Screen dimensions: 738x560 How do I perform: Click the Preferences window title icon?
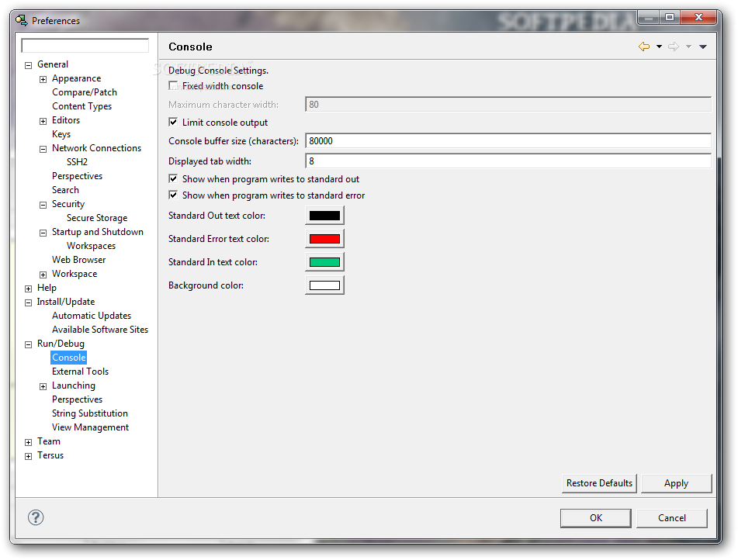point(21,20)
